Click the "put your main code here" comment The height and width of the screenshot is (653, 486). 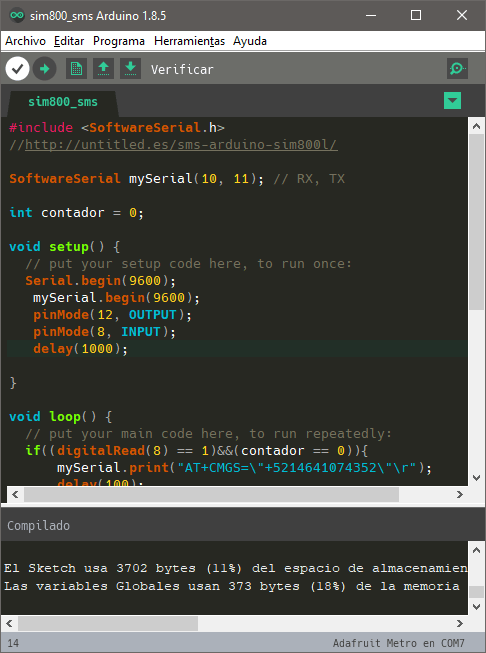point(209,434)
